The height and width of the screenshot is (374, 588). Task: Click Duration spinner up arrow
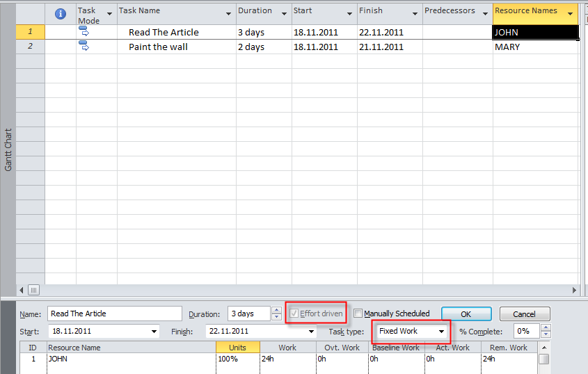pyautogui.click(x=276, y=311)
